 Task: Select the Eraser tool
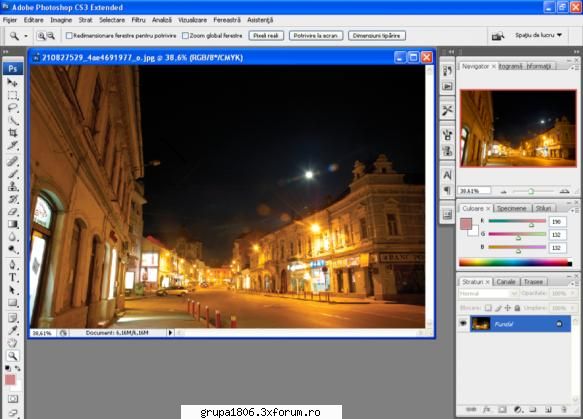point(13,212)
